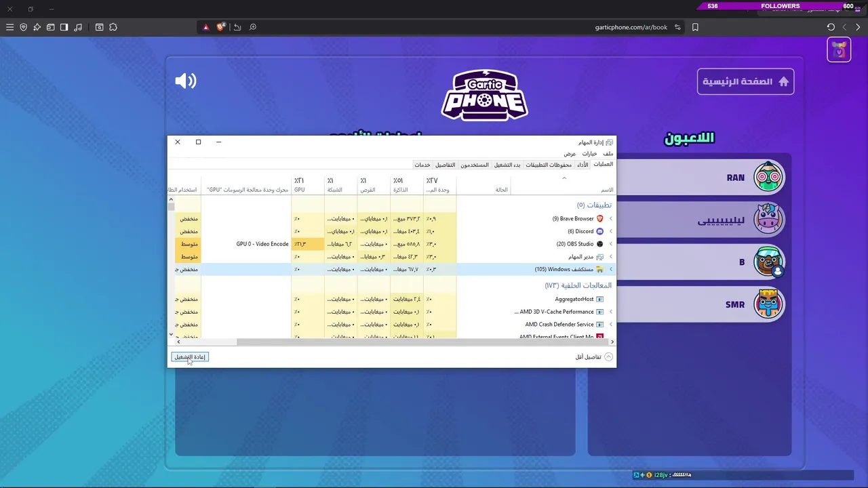Screen dimensions: 868x488
Task: Click the media control music note icon
Action: (78, 27)
